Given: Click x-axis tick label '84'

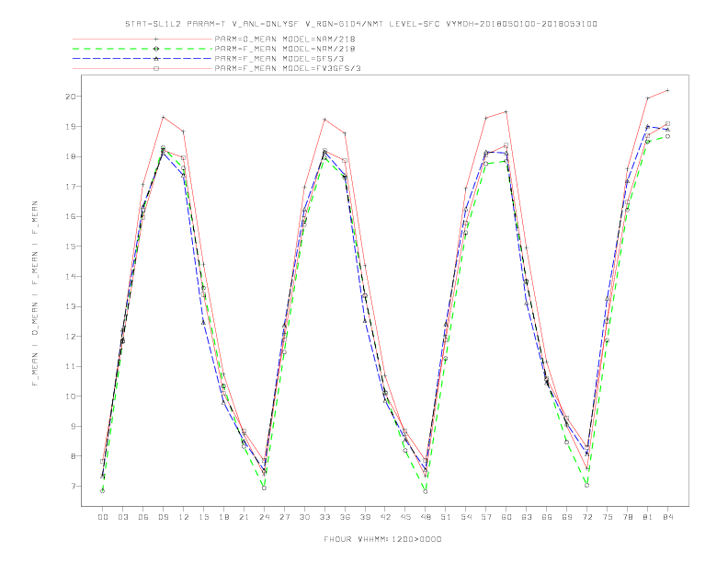Looking at the screenshot, I should (x=667, y=517).
